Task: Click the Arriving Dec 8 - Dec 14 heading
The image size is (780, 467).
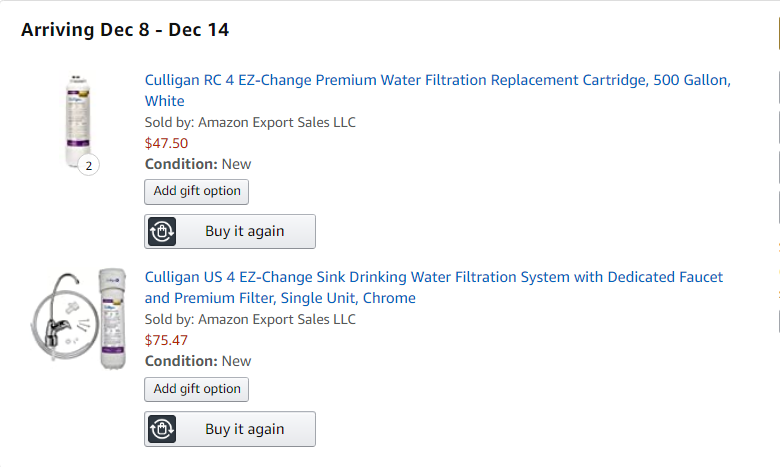Action: point(125,30)
